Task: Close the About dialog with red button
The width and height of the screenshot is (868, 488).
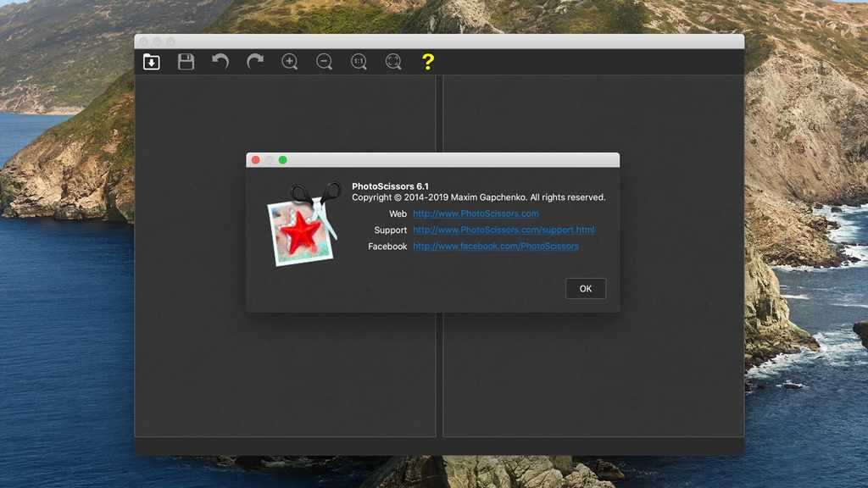Action: [256, 160]
